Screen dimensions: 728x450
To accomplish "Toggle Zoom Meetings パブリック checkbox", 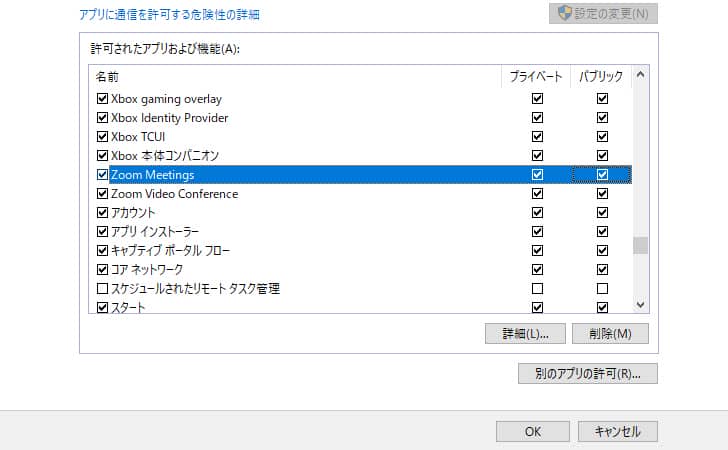I will (x=602, y=175).
